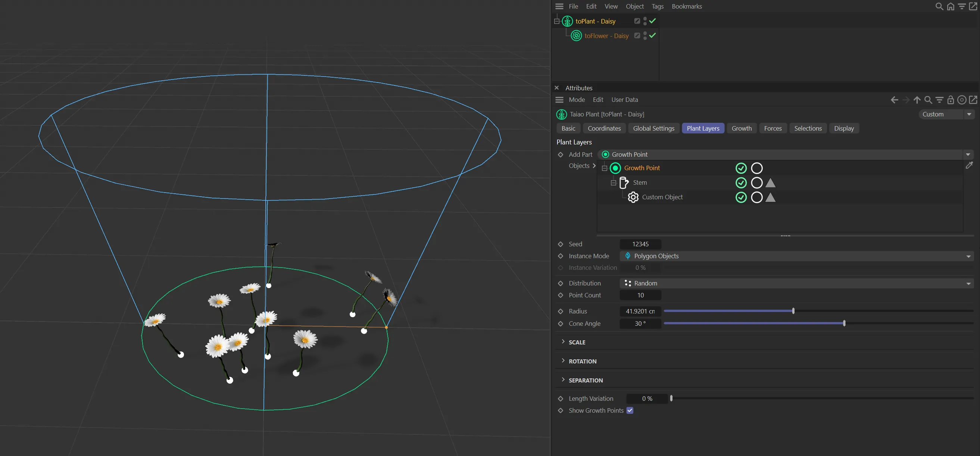Screen dimensions: 980x456
Task: Click the Custom Object gear icon
Action: [633, 197]
